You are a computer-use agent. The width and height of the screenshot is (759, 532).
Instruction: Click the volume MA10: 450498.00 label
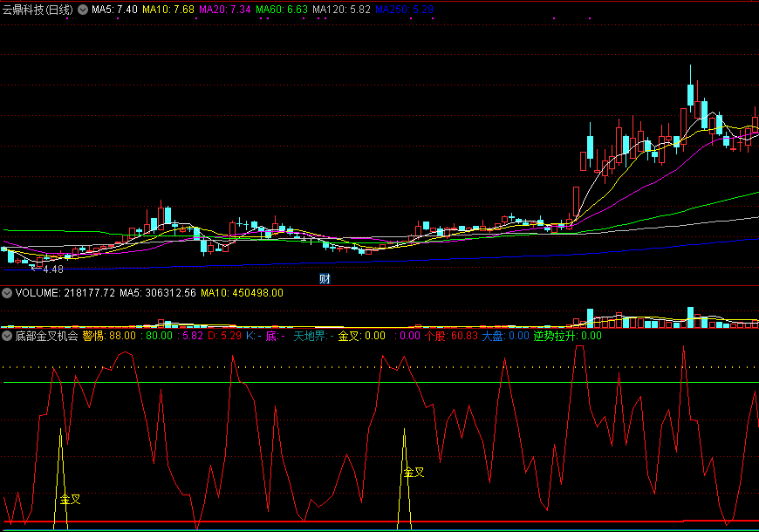pos(242,293)
